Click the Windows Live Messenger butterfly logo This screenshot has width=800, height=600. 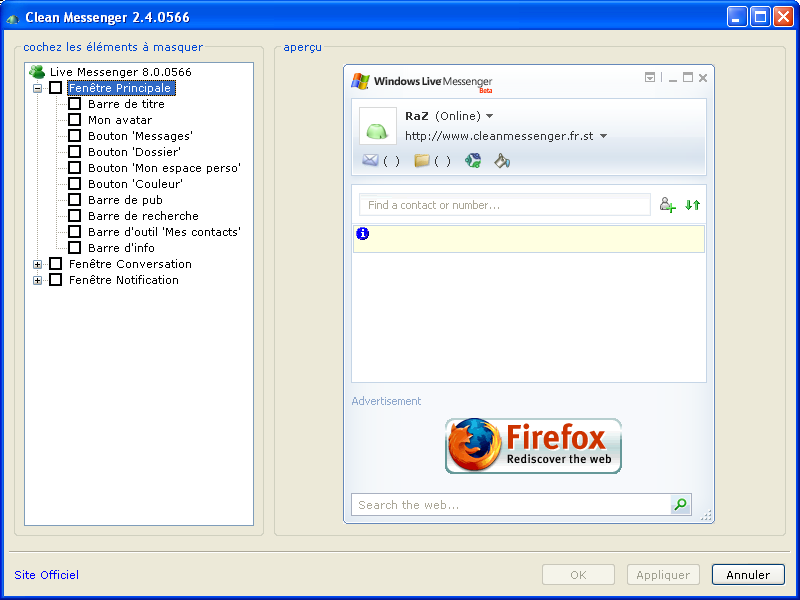(360, 81)
